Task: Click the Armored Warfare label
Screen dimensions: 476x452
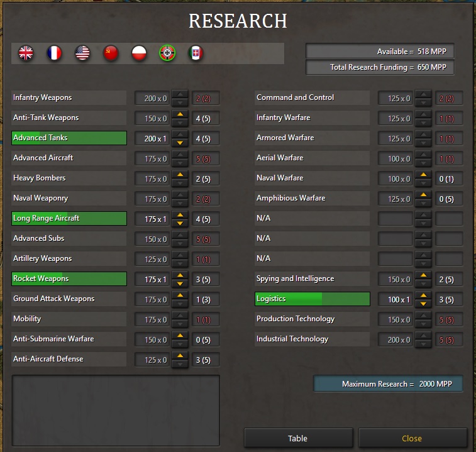Action: (x=285, y=138)
